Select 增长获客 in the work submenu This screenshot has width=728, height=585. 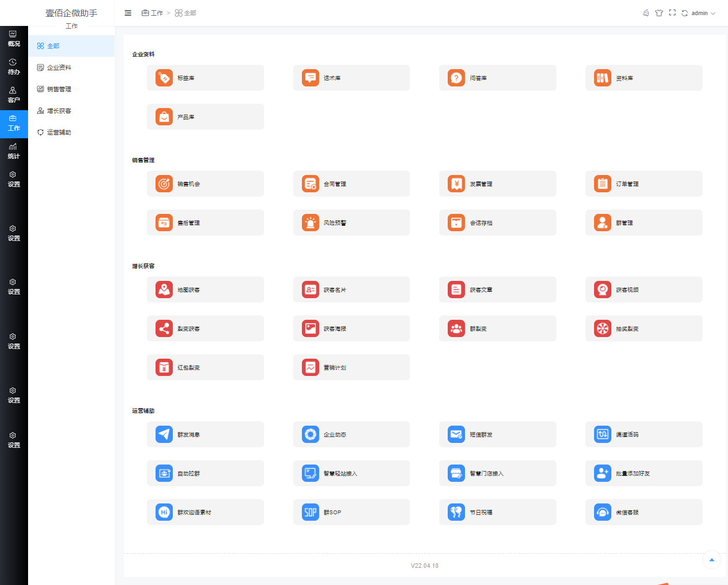tap(71, 111)
